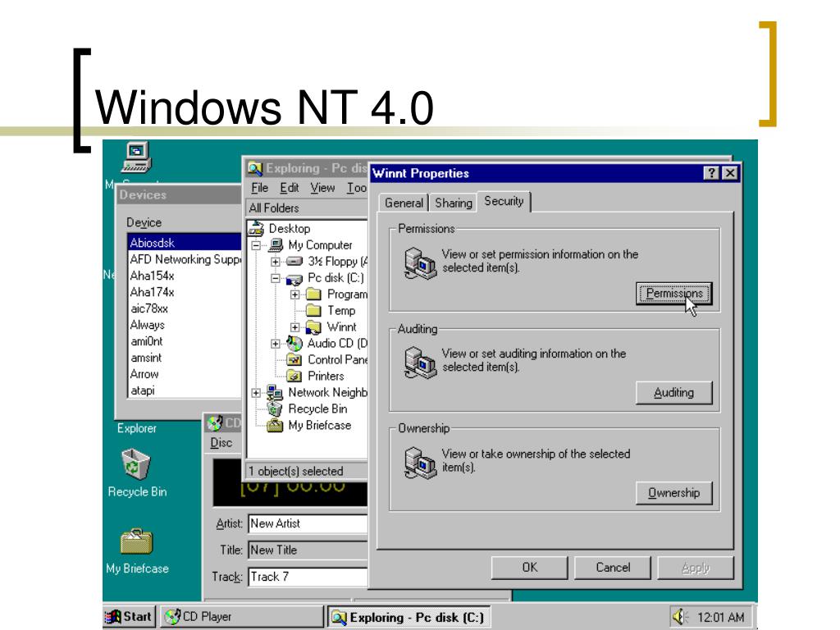Image resolution: width=840 pixels, height=630 pixels.
Task: Select My Briefcase icon in folder tree
Action: click(275, 426)
